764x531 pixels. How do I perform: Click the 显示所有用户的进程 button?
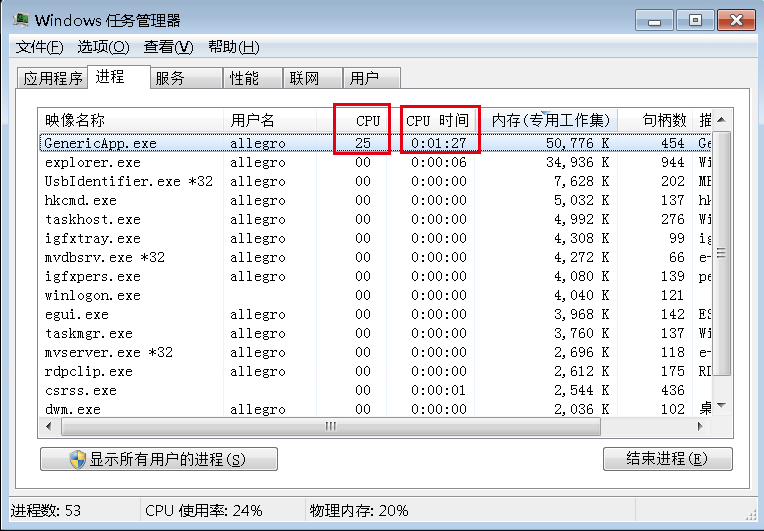pyautogui.click(x=159, y=459)
